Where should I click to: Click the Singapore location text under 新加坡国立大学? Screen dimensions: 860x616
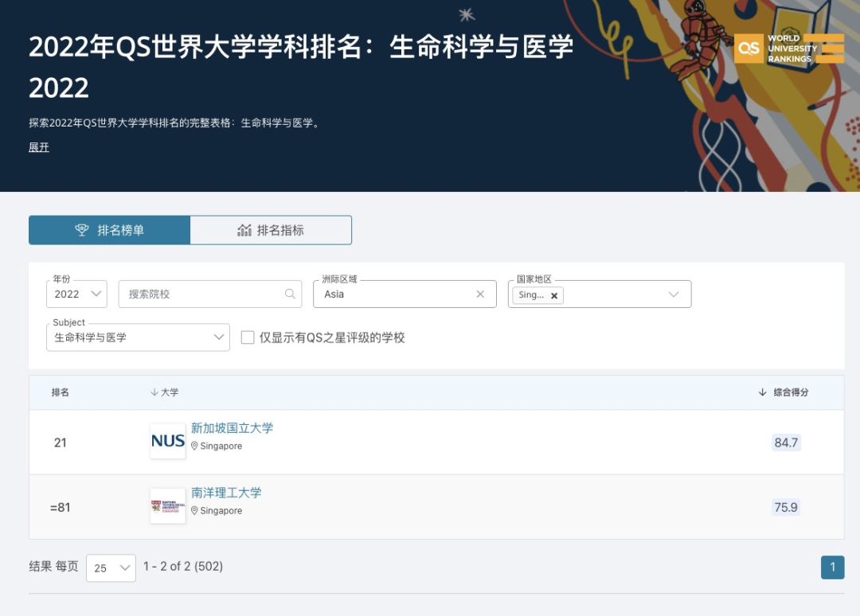221,446
